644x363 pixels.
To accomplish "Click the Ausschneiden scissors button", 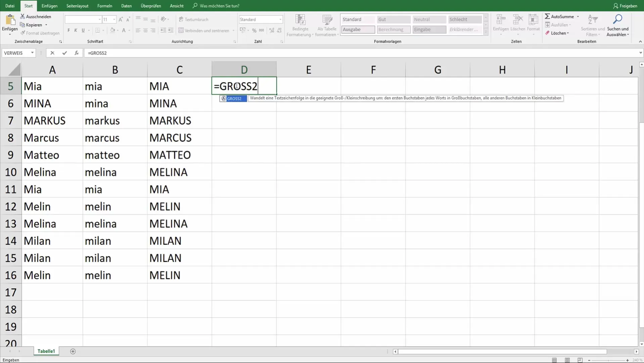I will pyautogui.click(x=36, y=16).
